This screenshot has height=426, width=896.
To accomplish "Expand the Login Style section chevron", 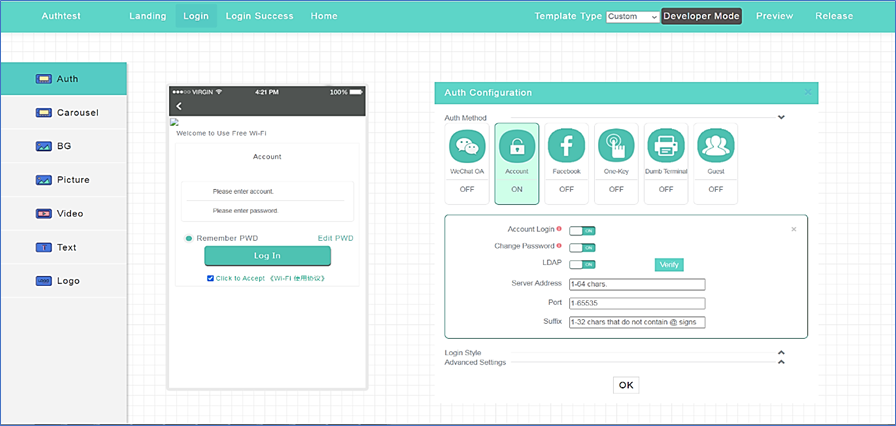I will [781, 353].
